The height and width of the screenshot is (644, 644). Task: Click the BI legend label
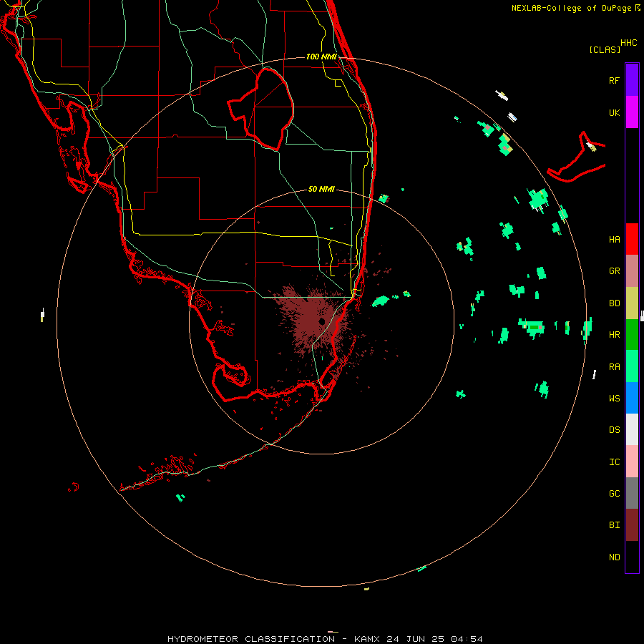pyautogui.click(x=614, y=525)
